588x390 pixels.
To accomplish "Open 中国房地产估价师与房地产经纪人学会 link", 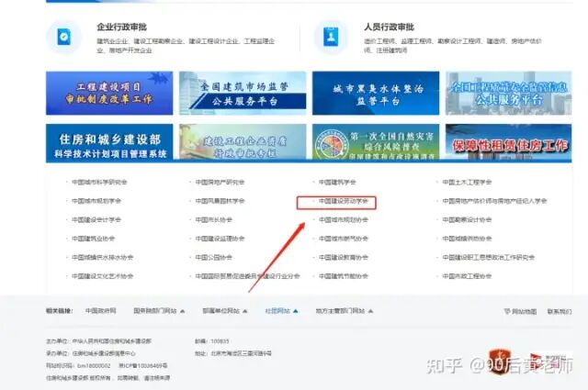I will click(494, 201).
